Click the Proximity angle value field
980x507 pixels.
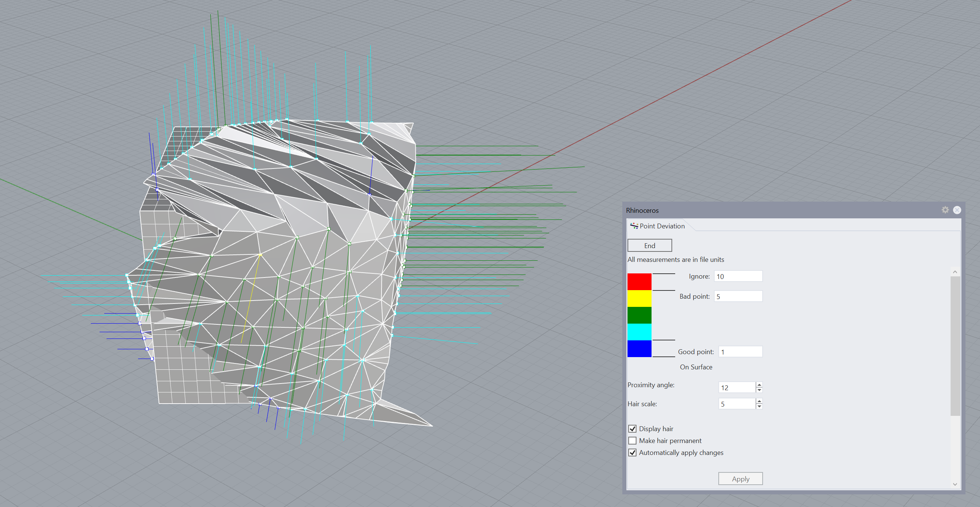click(737, 387)
